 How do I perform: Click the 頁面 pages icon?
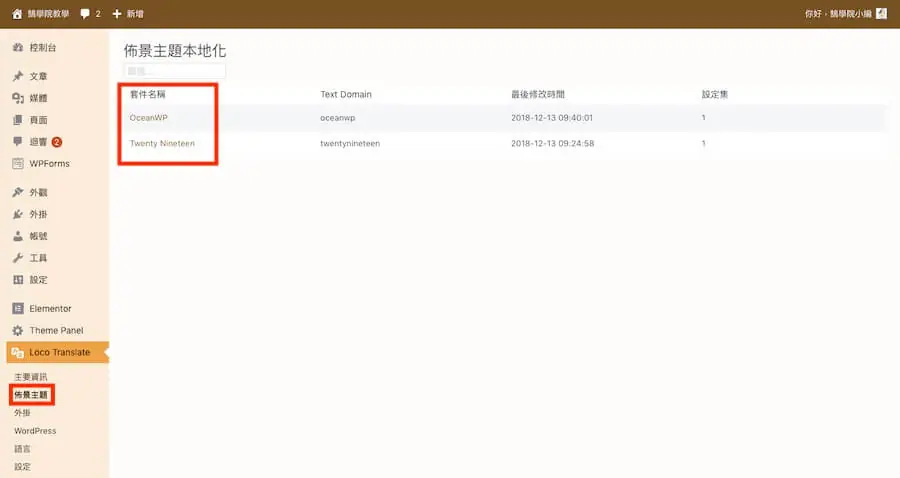18,120
